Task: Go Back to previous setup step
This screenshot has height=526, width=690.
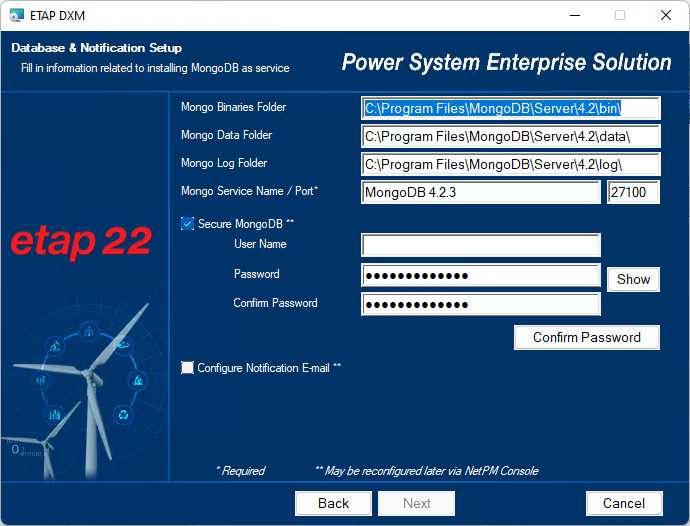Action: coord(334,503)
